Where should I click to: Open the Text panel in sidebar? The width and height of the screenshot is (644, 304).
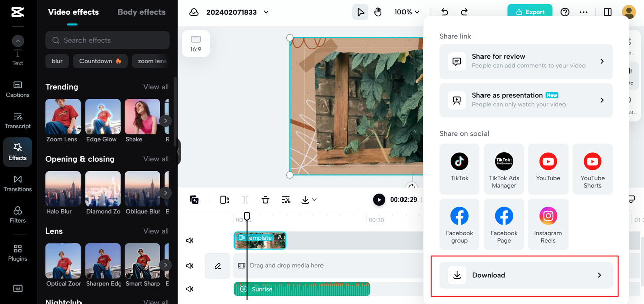click(x=18, y=57)
